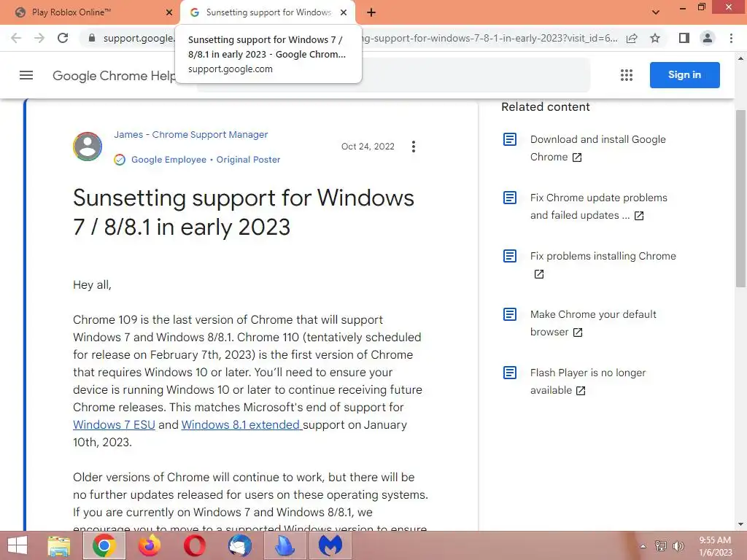
Task: Click the scrollbar up arrow
Action: (x=740, y=59)
